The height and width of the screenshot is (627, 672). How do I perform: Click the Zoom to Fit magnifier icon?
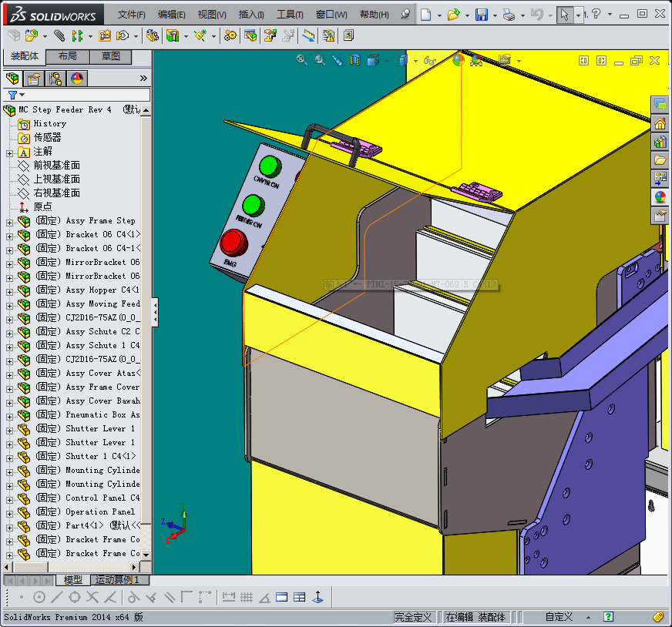tap(302, 60)
